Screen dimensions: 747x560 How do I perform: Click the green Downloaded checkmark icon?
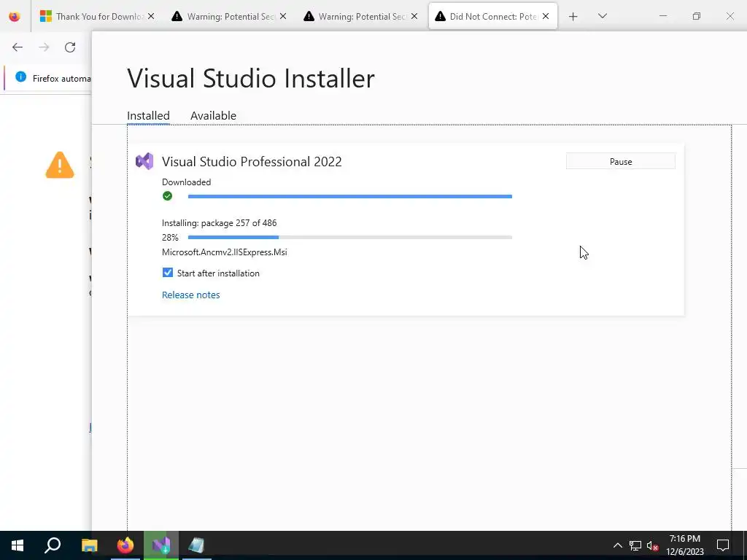167,195
